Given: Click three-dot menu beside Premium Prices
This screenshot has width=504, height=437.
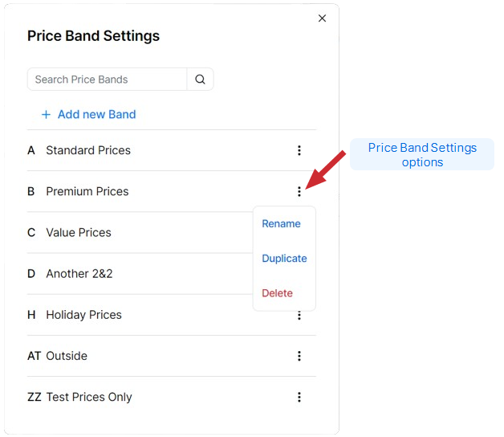Looking at the screenshot, I should point(299,191).
